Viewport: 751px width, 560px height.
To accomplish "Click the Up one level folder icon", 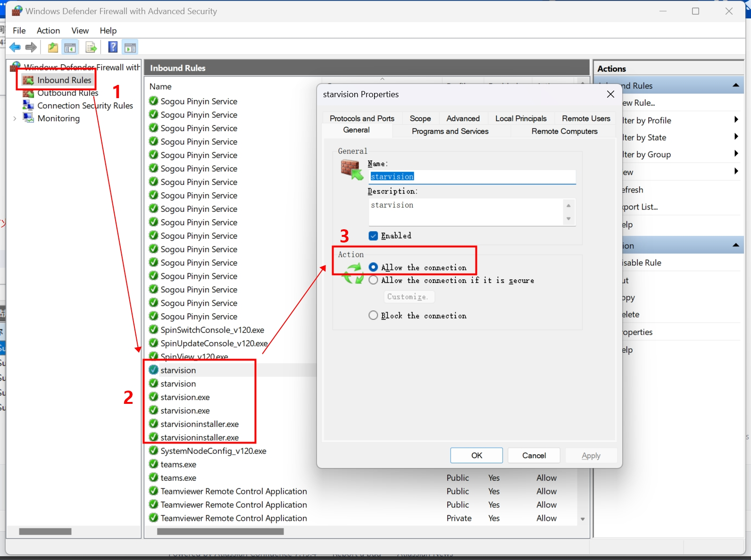I will coord(53,47).
